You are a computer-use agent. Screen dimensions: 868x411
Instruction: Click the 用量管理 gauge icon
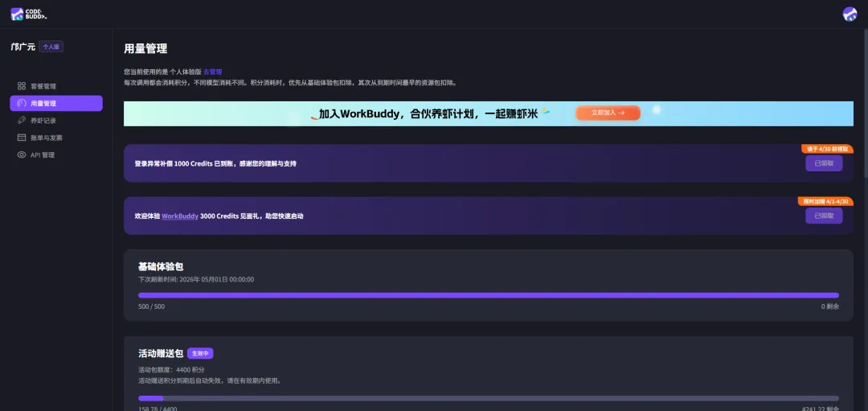(22, 103)
